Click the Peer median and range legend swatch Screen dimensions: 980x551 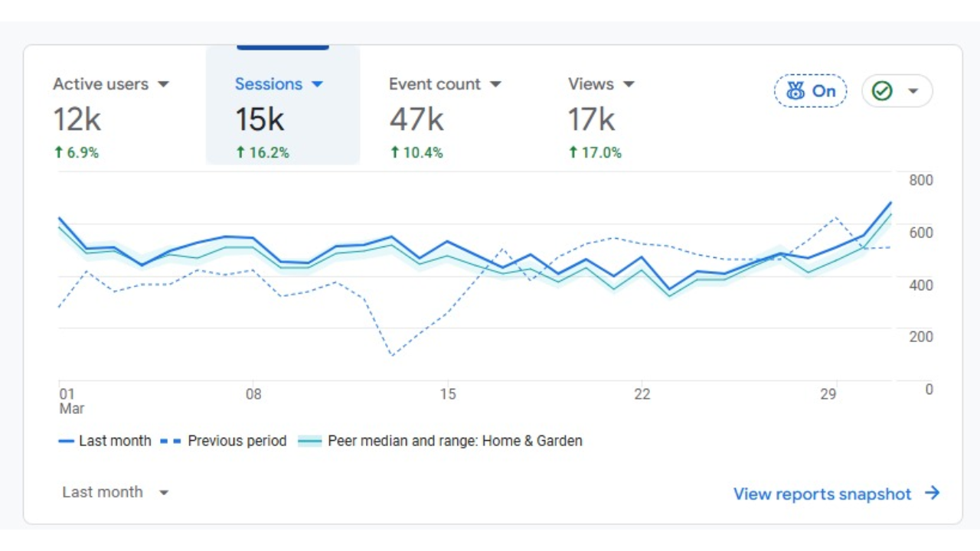point(309,442)
